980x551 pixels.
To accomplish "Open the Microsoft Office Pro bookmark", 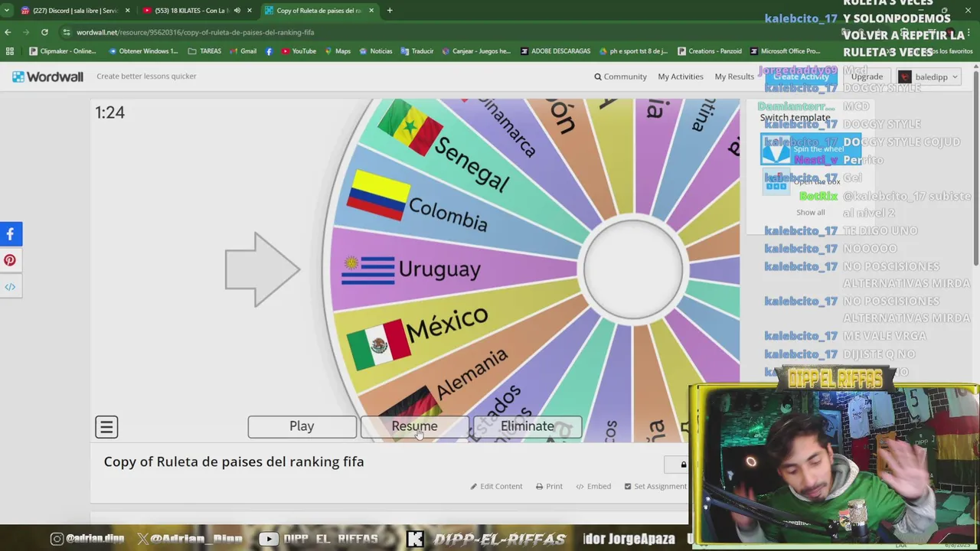I will pyautogui.click(x=785, y=51).
